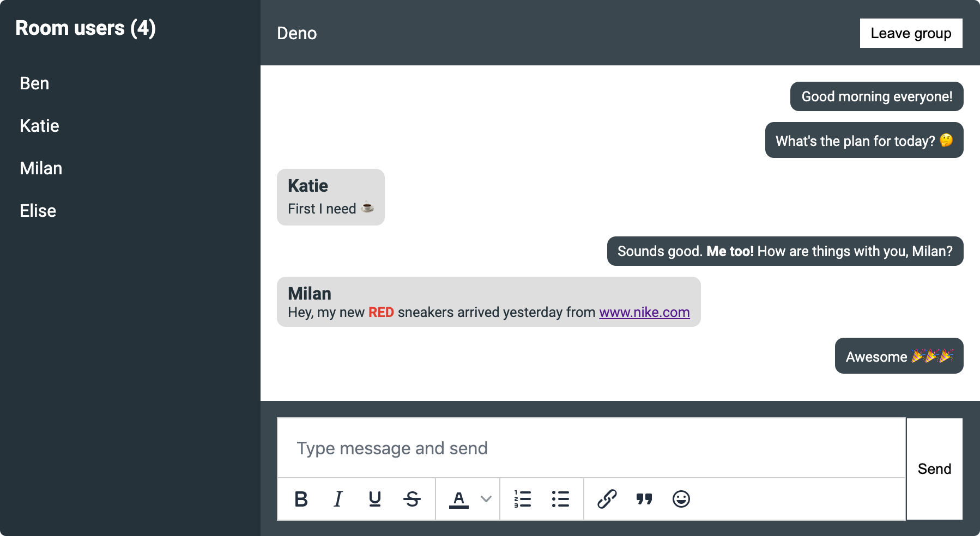Expand the font color dropdown chevron
The width and height of the screenshot is (980, 536).
tap(485, 498)
